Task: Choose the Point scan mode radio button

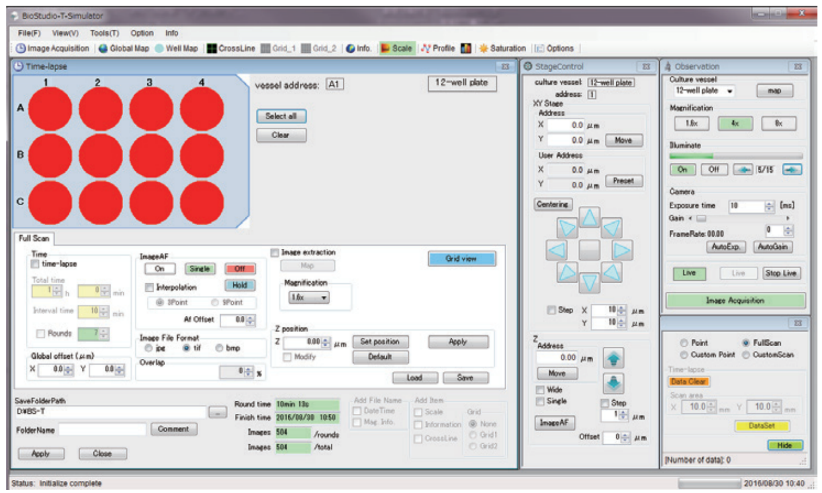Action: click(684, 342)
